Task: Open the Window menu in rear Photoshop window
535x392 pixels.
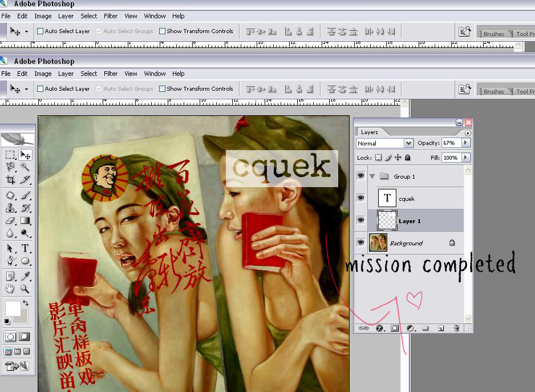Action: pos(155,16)
